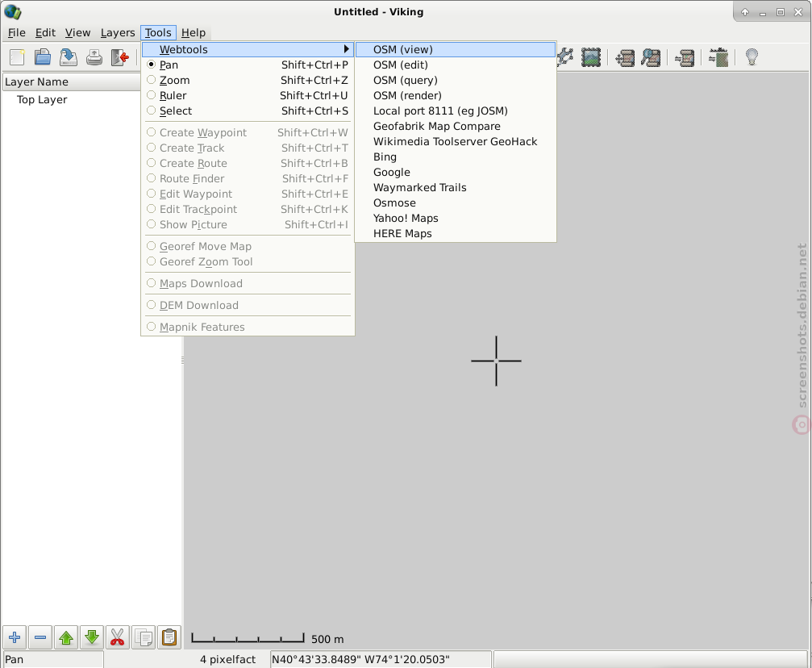Click the Exit icon with red arrow
The height and width of the screenshot is (668, 812).
(x=119, y=57)
